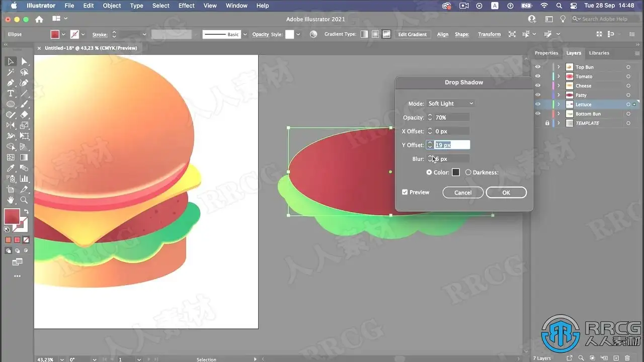Choose the Type tool
Screen dimensions: 644x362
[x=11, y=94]
